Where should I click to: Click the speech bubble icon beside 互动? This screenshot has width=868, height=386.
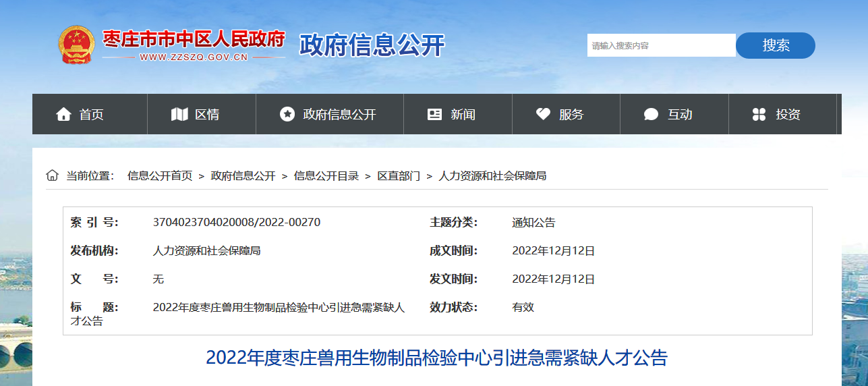[651, 115]
